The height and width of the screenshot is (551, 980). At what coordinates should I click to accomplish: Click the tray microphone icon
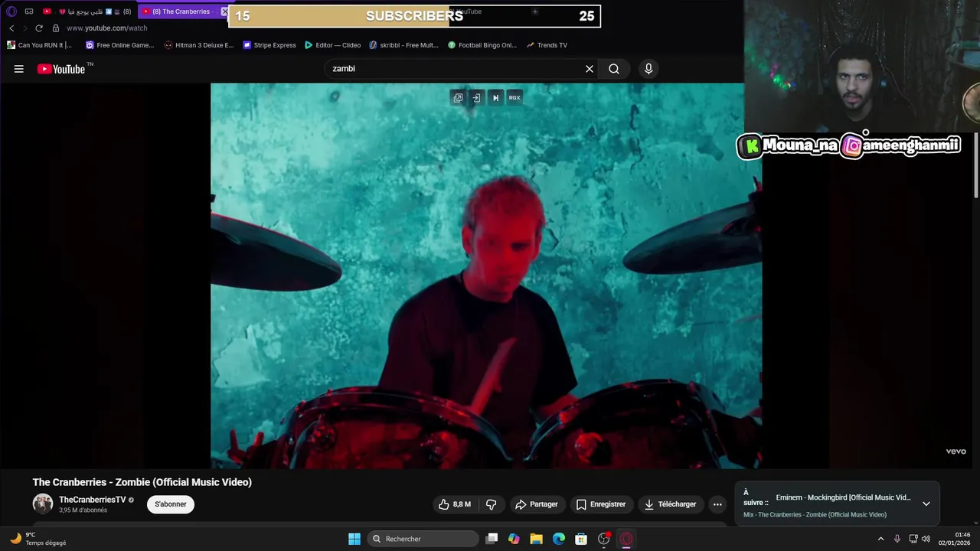coord(897,539)
